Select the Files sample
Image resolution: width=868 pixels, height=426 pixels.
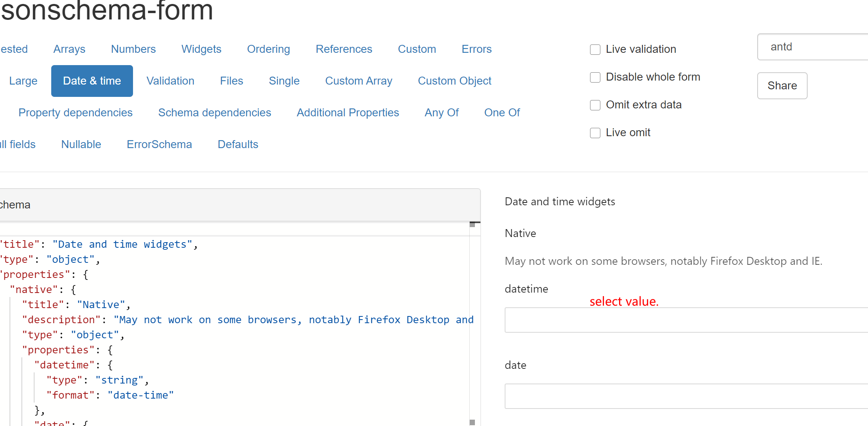(231, 81)
